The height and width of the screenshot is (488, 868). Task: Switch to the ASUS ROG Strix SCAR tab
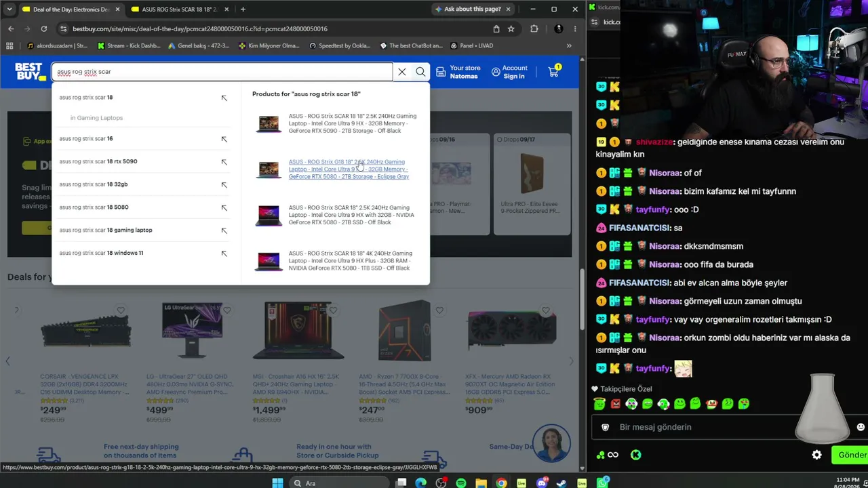[x=180, y=9]
